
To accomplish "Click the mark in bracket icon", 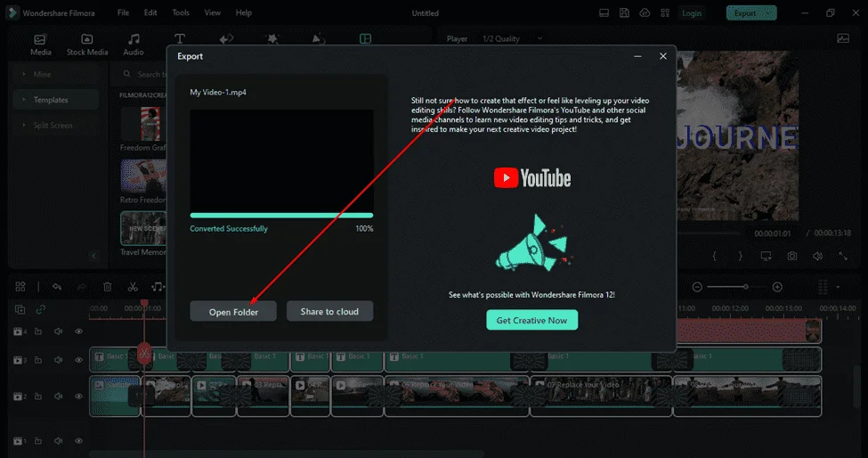I will [714, 256].
